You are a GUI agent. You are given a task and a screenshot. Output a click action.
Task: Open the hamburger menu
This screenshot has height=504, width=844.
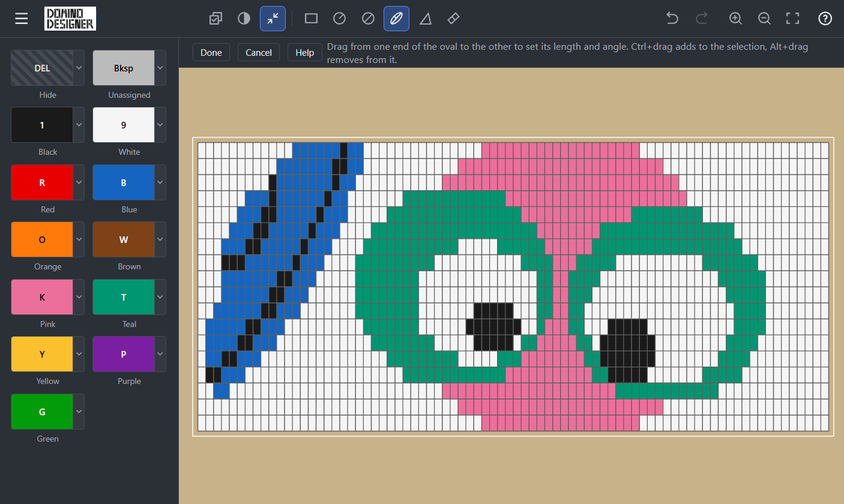click(22, 19)
